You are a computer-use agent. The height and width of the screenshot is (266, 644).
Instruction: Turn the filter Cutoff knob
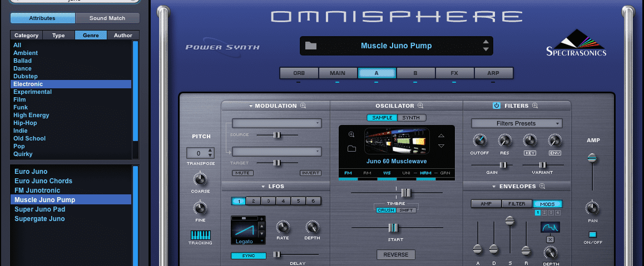(479, 141)
